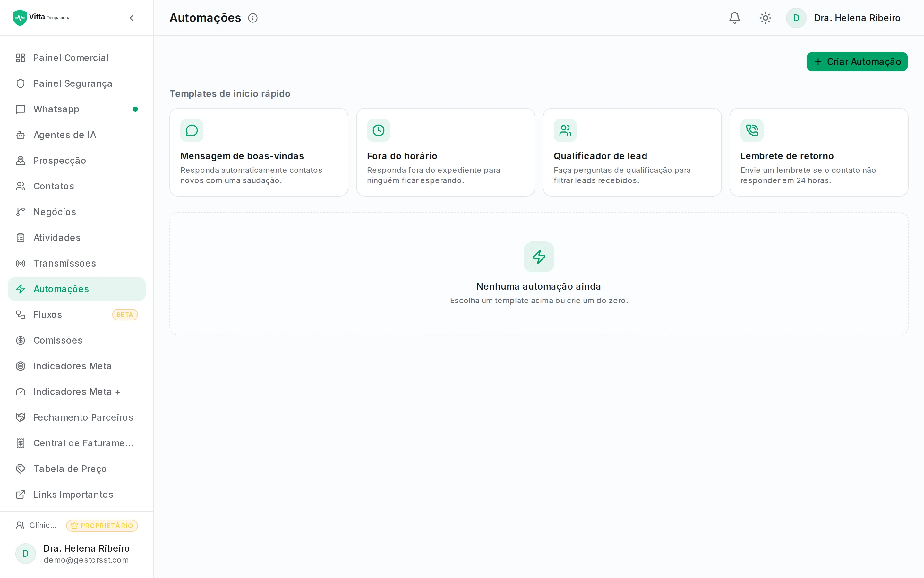Click the Links Importantes external-link icon
Viewport: 924px width, 578px height.
point(21,494)
